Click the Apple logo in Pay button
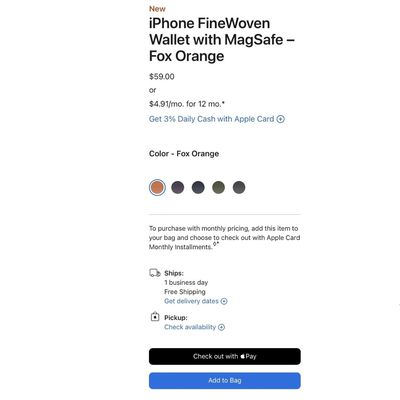The width and height of the screenshot is (400, 400). coord(243,356)
